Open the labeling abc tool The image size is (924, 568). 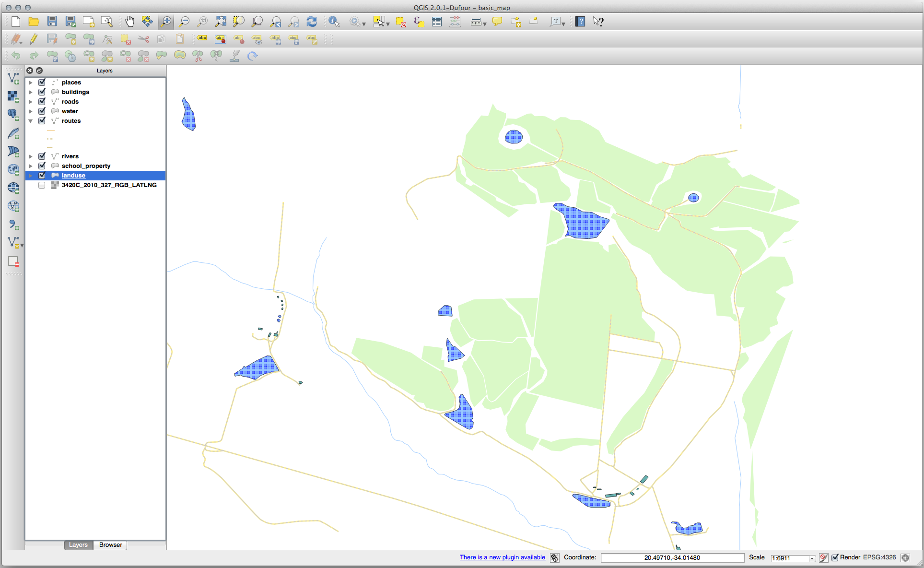[202, 39]
